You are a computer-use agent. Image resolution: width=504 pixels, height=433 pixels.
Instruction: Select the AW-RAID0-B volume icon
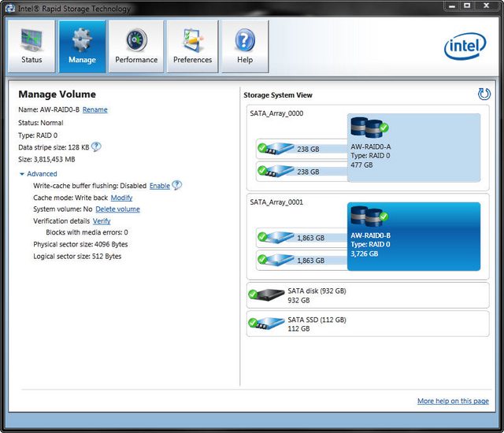click(x=369, y=215)
